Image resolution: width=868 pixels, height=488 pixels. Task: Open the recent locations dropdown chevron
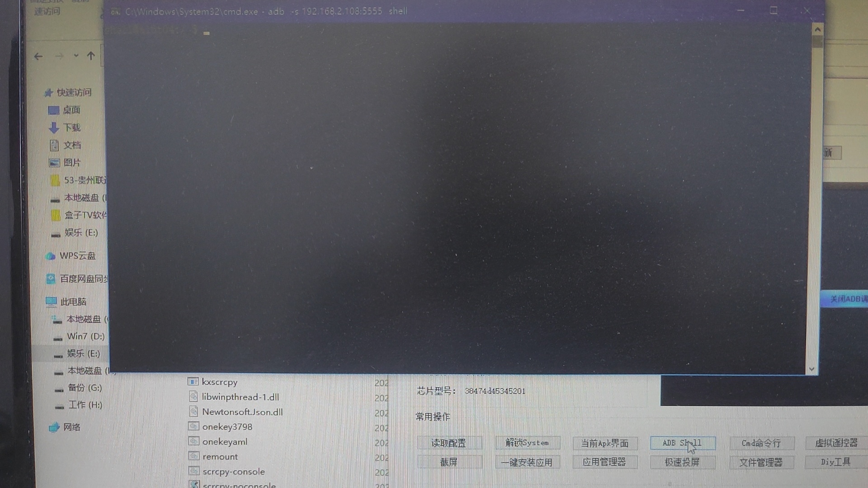[x=76, y=56]
